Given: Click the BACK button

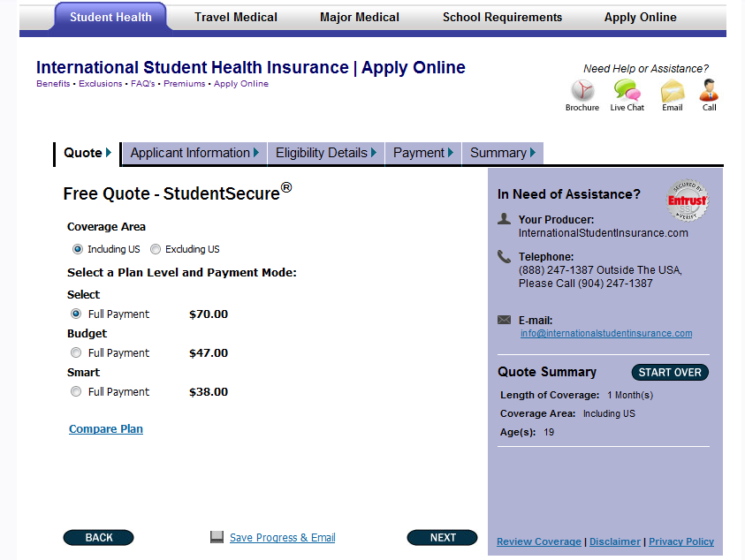Looking at the screenshot, I should pyautogui.click(x=98, y=538).
